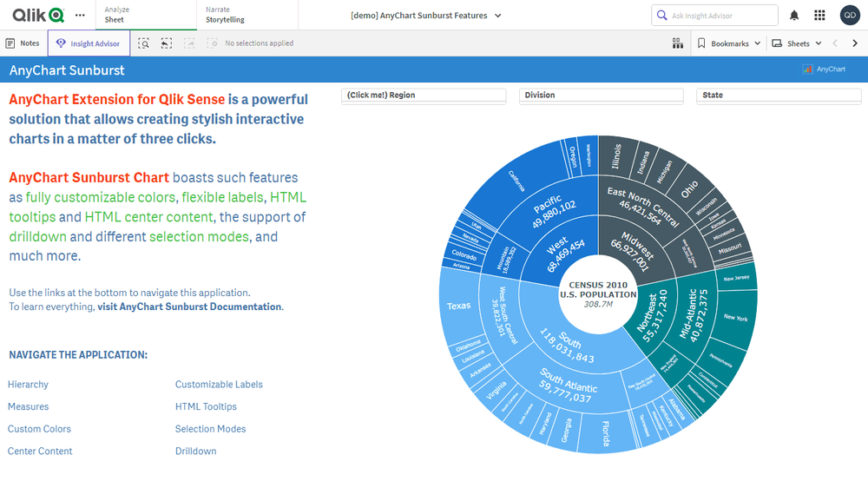Open the app title dropdown menu

pos(426,16)
